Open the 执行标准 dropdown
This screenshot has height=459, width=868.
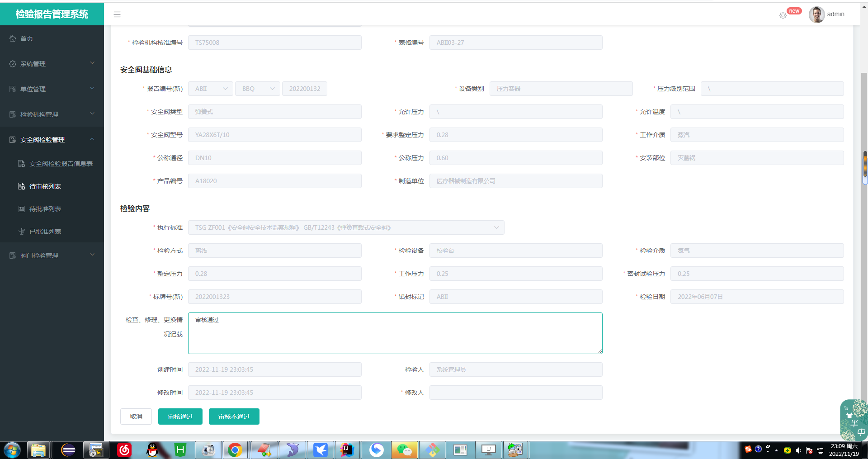pyautogui.click(x=346, y=227)
